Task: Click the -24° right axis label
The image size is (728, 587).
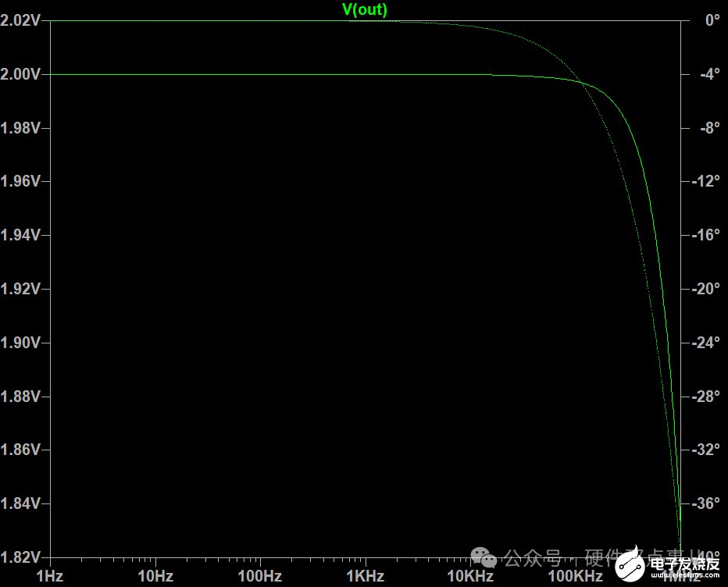Action: click(x=705, y=343)
